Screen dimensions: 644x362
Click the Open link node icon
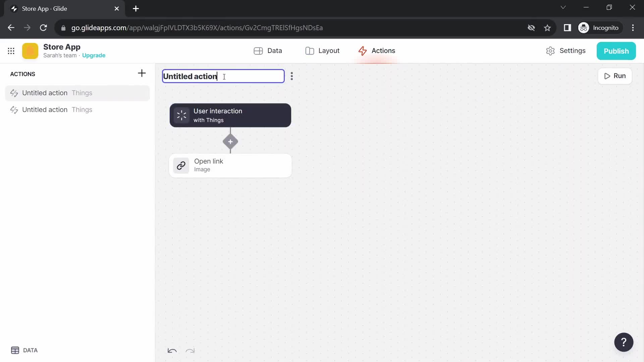point(181,165)
